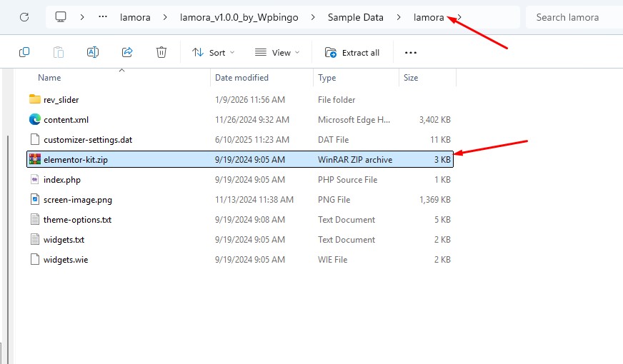
Task: Click the Share icon in toolbar
Action: pyautogui.click(x=126, y=52)
